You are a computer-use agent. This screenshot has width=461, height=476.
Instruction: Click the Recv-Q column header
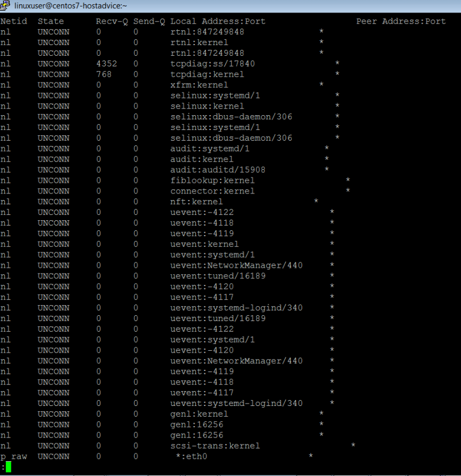(x=112, y=21)
